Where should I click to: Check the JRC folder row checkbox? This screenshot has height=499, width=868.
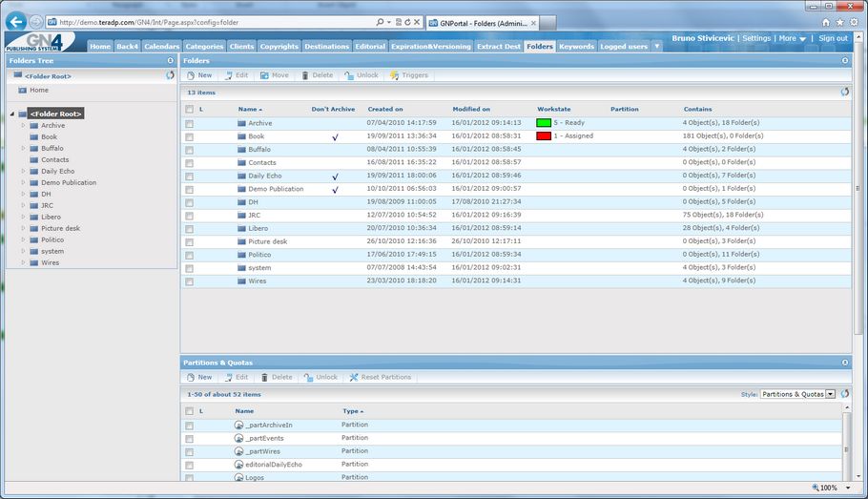coord(189,216)
